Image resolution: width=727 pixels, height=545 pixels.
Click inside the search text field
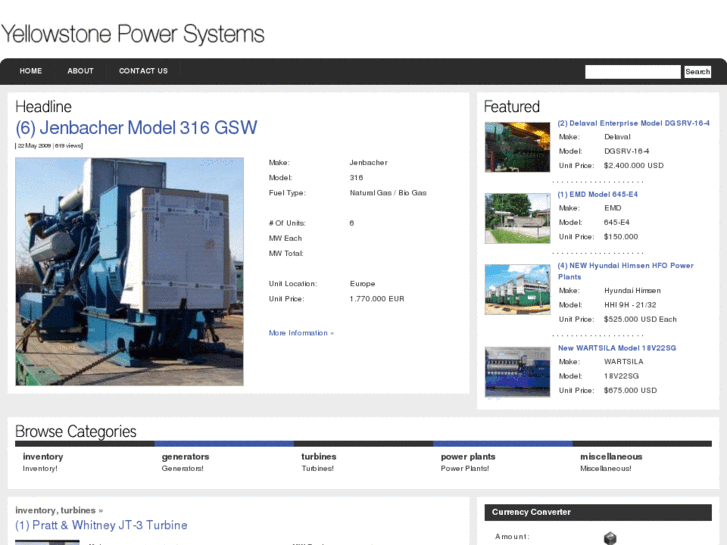tap(632, 72)
